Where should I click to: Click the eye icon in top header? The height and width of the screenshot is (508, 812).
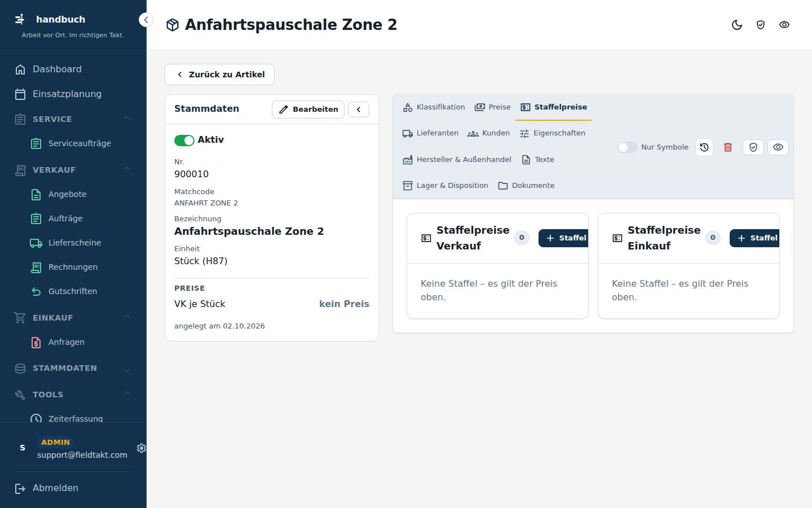coord(784,25)
